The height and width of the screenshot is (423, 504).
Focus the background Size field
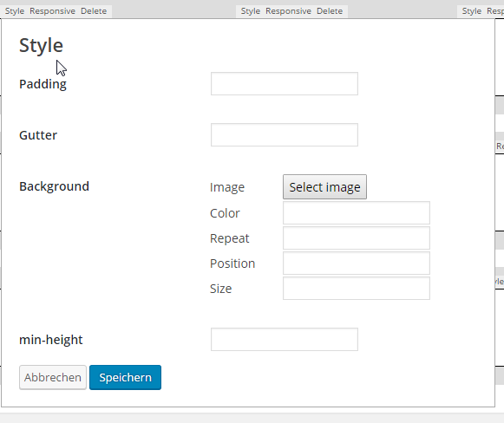tap(357, 288)
